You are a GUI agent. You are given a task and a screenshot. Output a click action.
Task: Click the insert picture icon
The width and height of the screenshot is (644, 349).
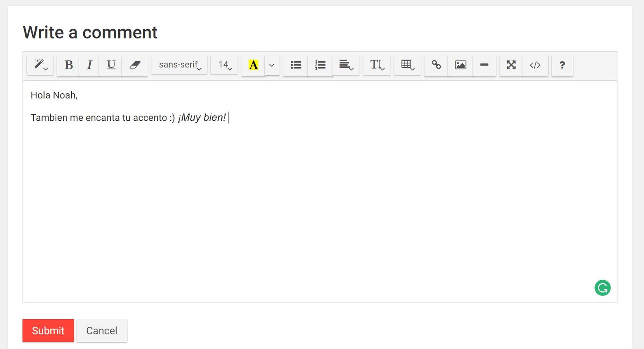click(460, 65)
